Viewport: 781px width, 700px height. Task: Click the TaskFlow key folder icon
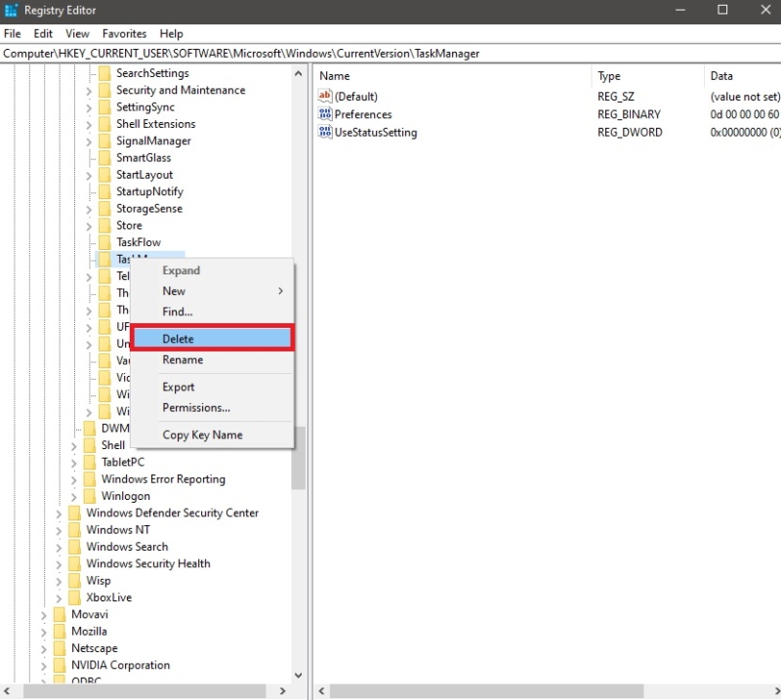coord(105,241)
